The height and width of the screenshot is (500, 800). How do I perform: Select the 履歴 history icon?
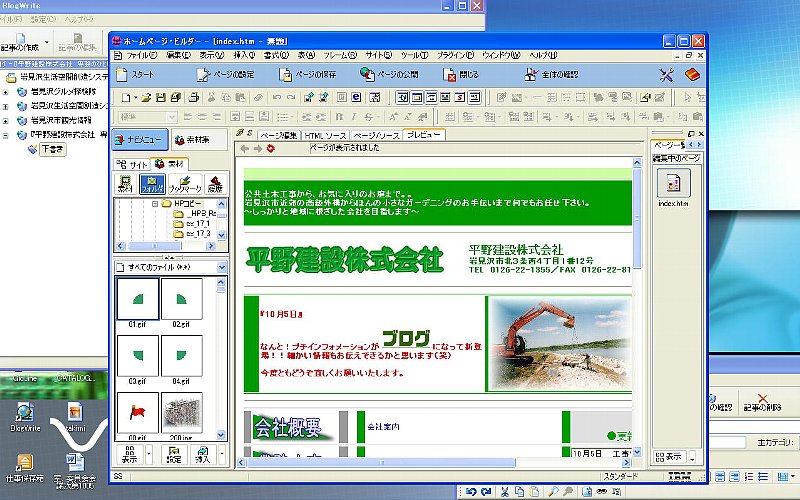tap(215, 184)
